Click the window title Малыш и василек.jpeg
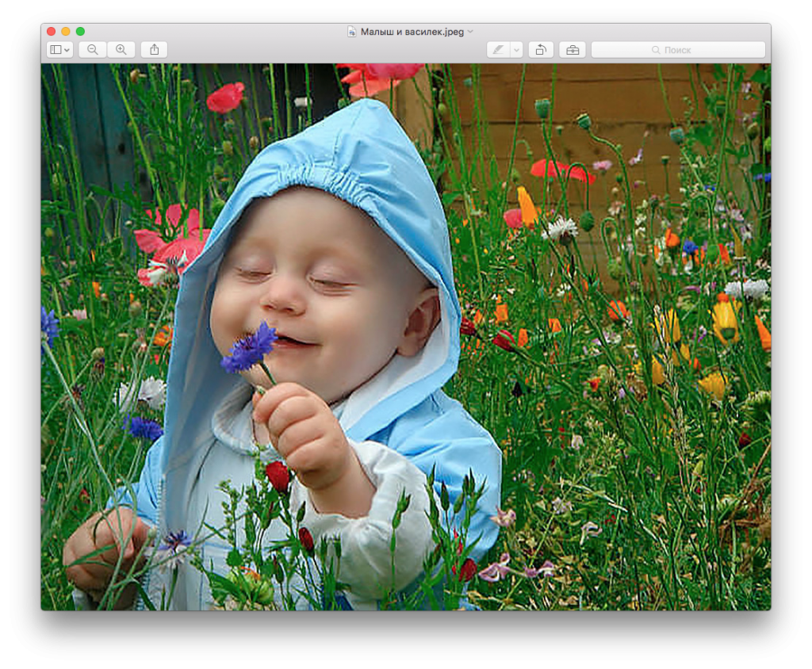This screenshot has width=812, height=669. pyautogui.click(x=412, y=32)
